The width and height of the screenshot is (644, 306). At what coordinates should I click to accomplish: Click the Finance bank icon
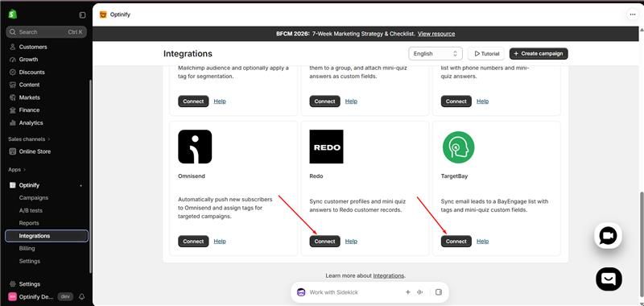[13, 110]
